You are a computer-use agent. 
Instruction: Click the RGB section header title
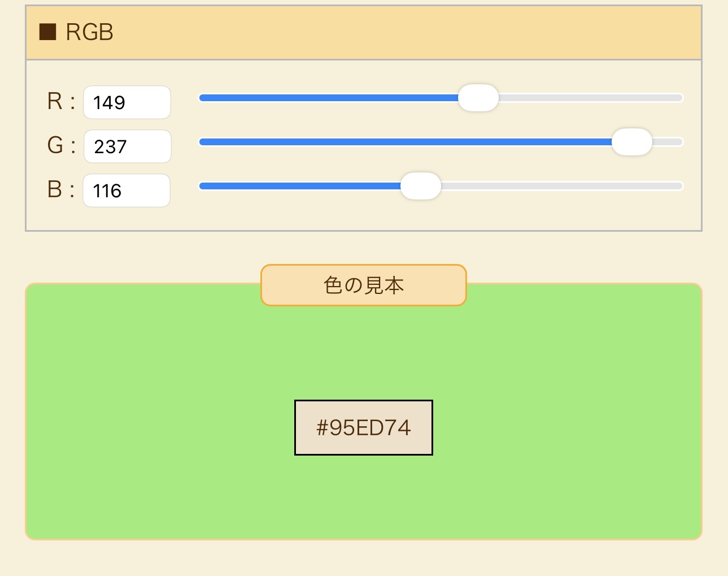pyautogui.click(x=89, y=32)
